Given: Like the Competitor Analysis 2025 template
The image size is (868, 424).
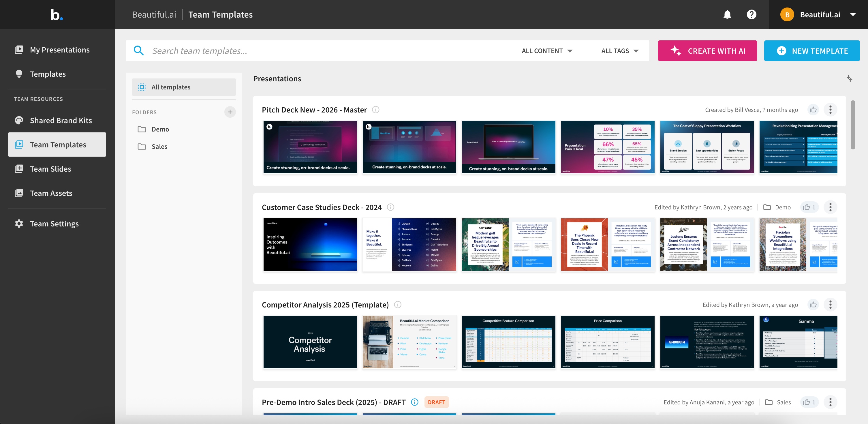Looking at the screenshot, I should (813, 305).
